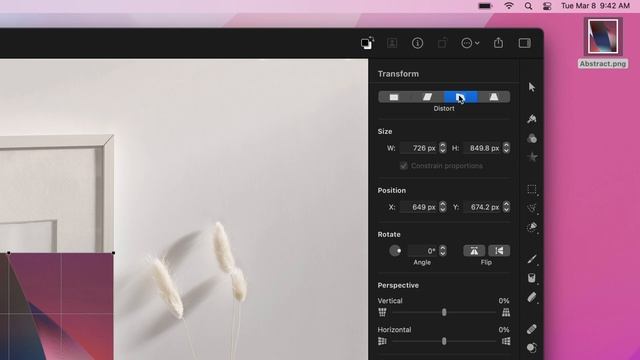The height and width of the screenshot is (360, 640).
Task: Click the Size section heading
Action: pyautogui.click(x=385, y=131)
